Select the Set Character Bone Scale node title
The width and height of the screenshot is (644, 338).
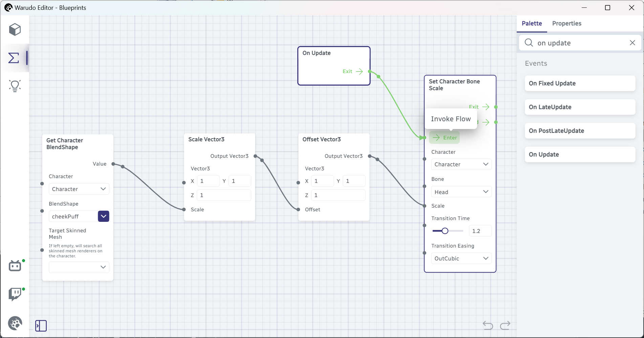pyautogui.click(x=454, y=85)
